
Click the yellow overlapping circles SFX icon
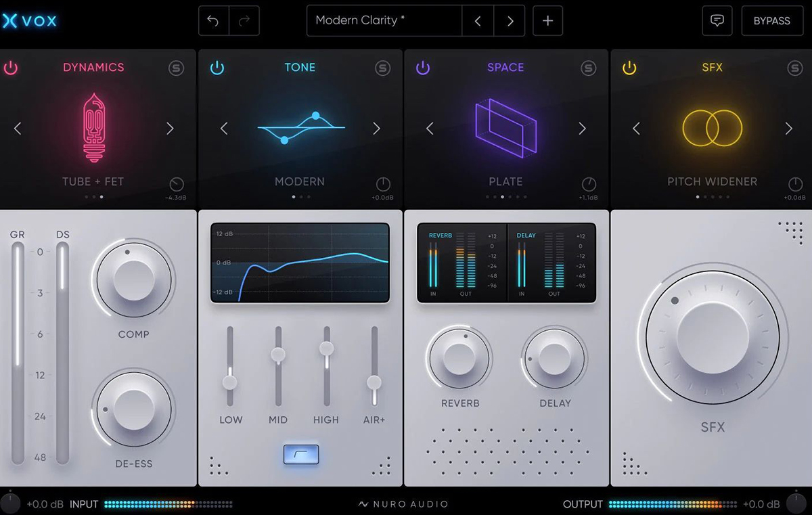click(713, 128)
